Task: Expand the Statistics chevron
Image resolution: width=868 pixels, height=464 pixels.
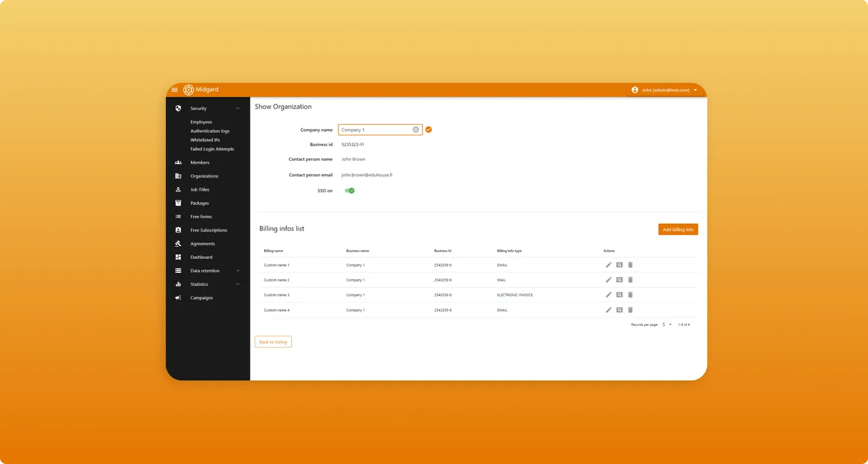Action: (x=238, y=285)
